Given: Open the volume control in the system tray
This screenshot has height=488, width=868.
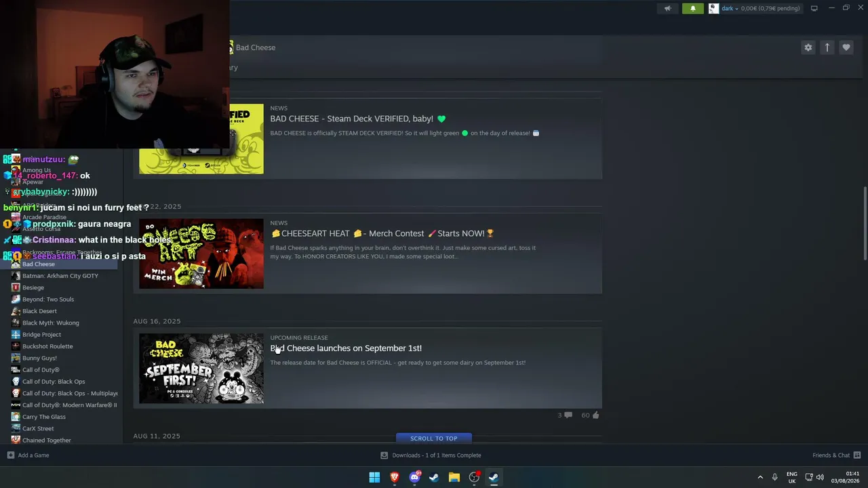Looking at the screenshot, I should (x=820, y=477).
